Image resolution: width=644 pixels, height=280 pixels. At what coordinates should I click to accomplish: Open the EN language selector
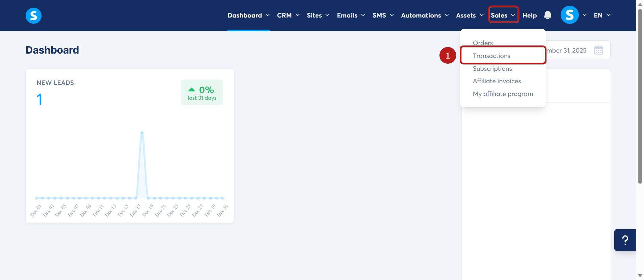pos(602,15)
